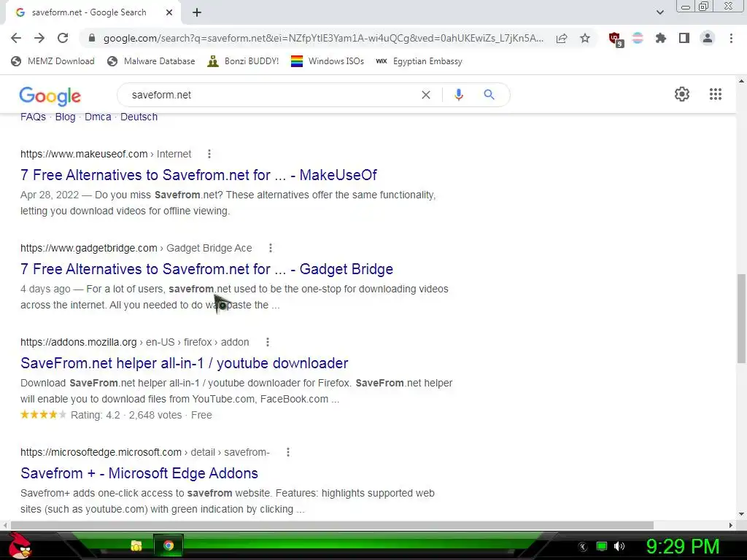Open the FAQs sitelink
The width and height of the screenshot is (747, 560).
tap(33, 117)
